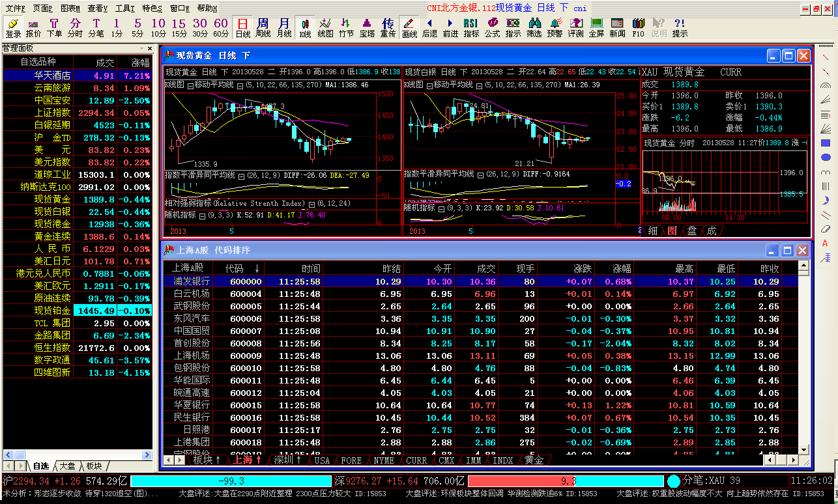Choose the 竹节 bar chart icon
Image resolution: width=838 pixels, height=504 pixels.
click(x=347, y=27)
